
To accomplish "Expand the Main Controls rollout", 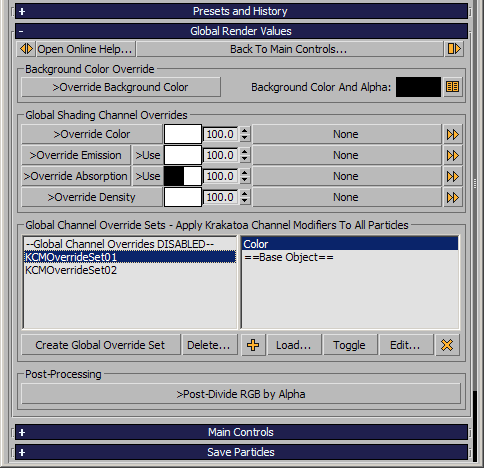I will 241,432.
